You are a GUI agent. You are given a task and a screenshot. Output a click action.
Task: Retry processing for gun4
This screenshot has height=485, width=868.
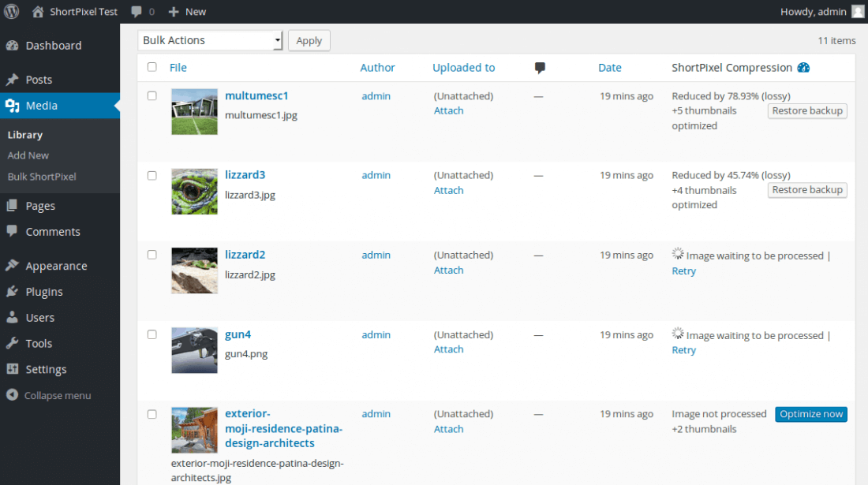click(x=683, y=350)
